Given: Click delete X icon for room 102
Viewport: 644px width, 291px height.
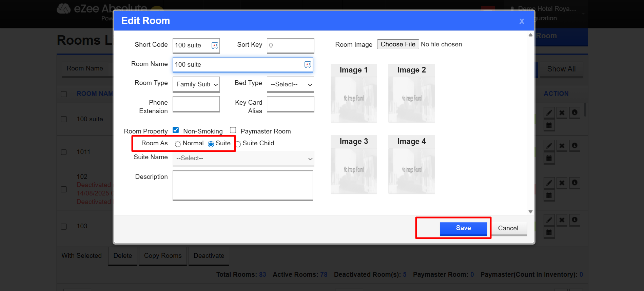Looking at the screenshot, I should click(562, 183).
